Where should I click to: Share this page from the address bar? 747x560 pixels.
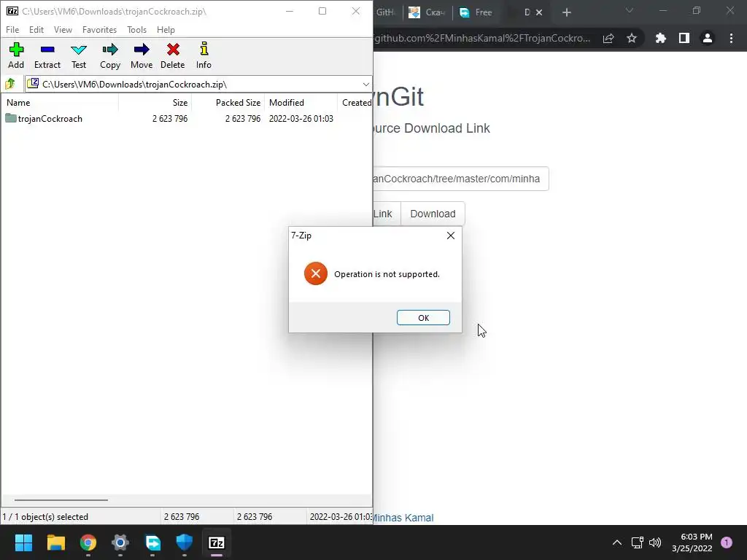click(x=608, y=38)
